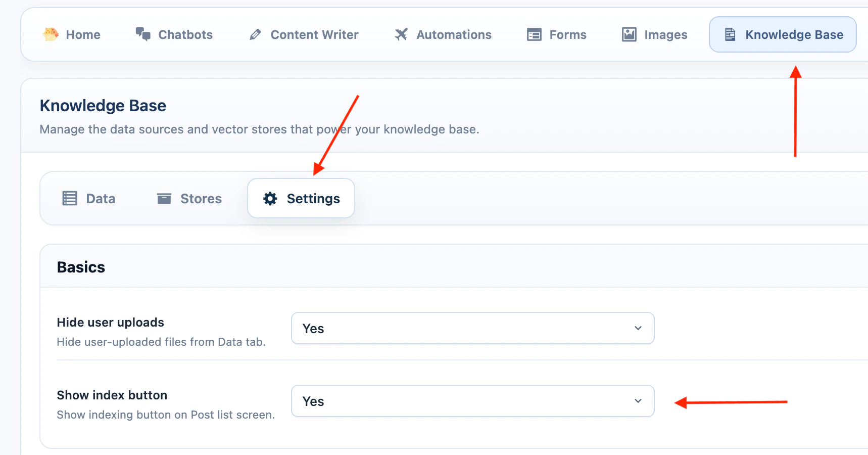Go to the Chatbots section
Image resolution: width=868 pixels, height=455 pixels.
pyautogui.click(x=174, y=34)
